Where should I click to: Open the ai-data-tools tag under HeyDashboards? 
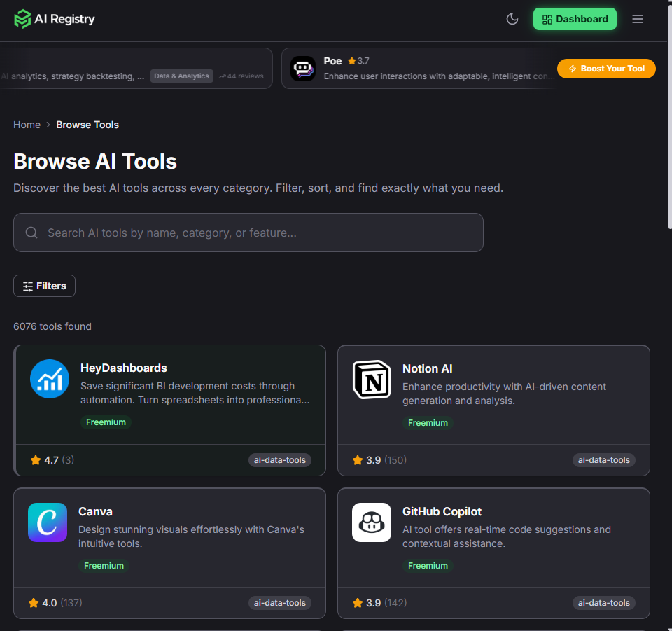pyautogui.click(x=279, y=460)
